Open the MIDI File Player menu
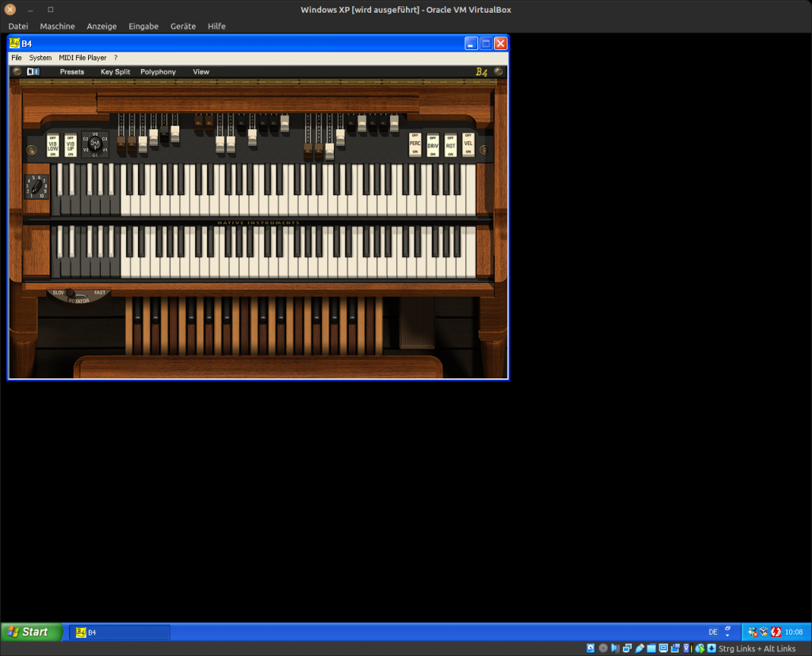The width and height of the screenshot is (812, 656). point(82,58)
